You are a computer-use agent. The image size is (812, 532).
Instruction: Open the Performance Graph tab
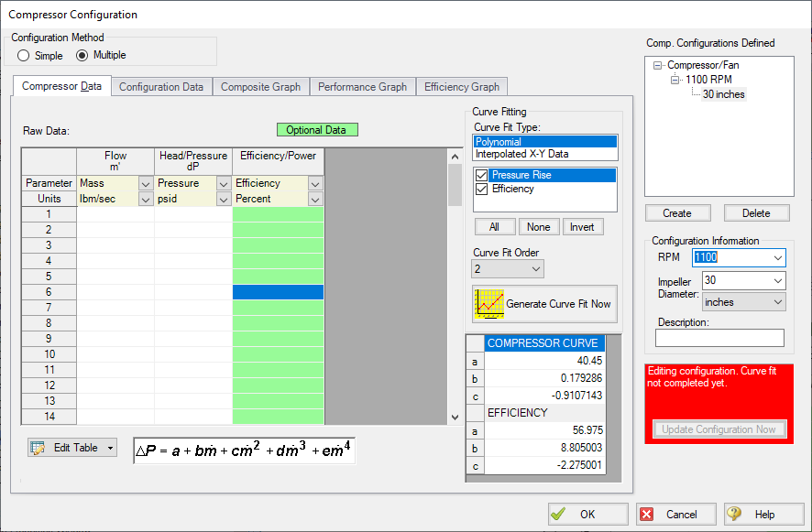[362, 87]
